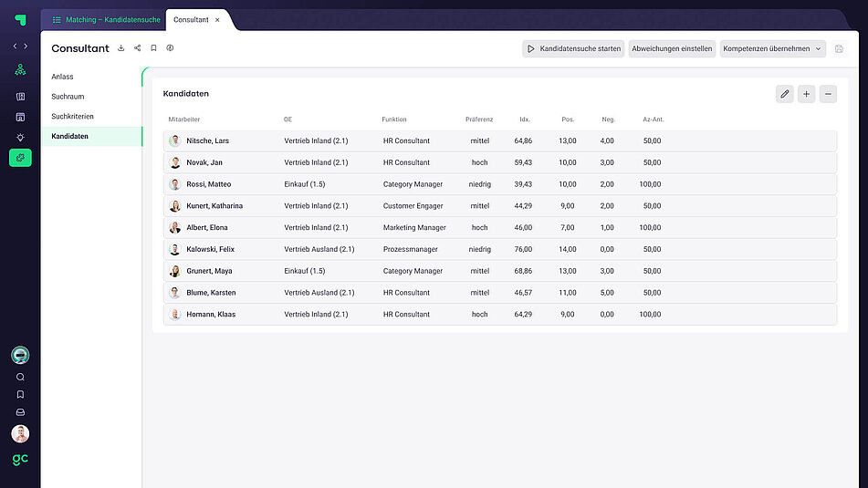Image resolution: width=868 pixels, height=488 pixels.
Task: Sort table by Pos. column header
Action: (568, 119)
